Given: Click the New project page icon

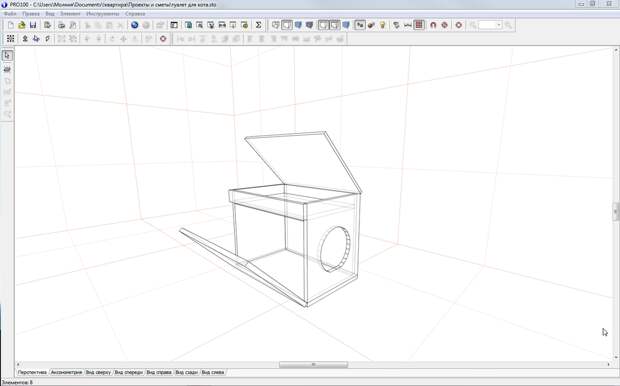Looking at the screenshot, I should (11, 25).
